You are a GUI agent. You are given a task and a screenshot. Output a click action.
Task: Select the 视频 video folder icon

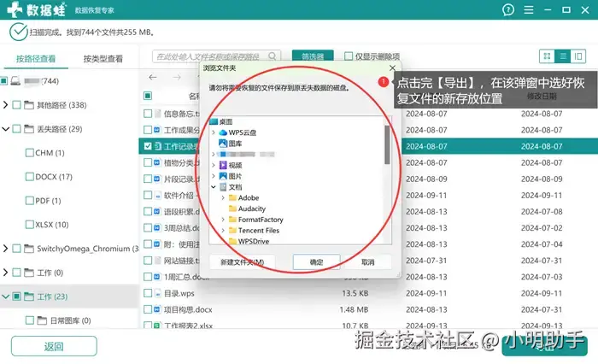pyautogui.click(x=223, y=165)
